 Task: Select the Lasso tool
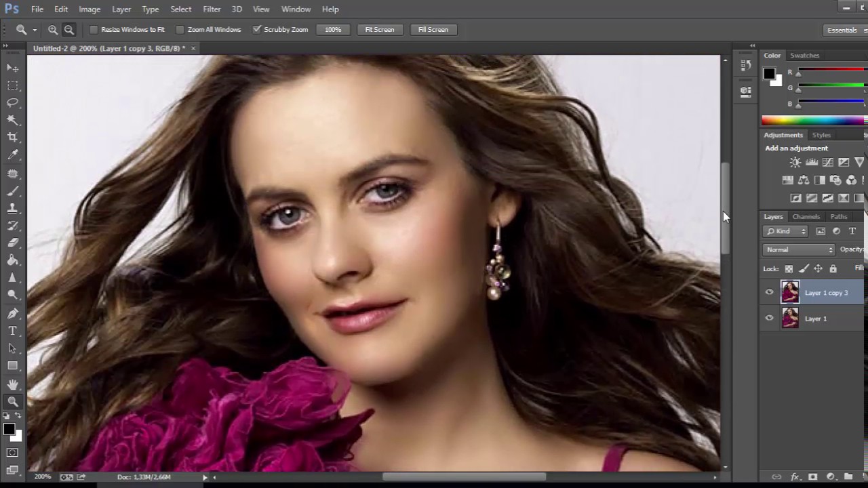point(13,102)
